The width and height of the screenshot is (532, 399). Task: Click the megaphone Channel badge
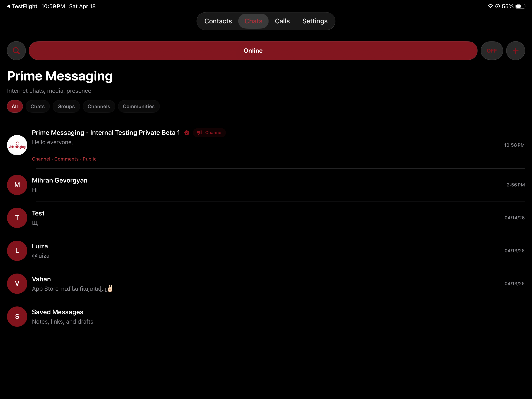click(x=209, y=133)
